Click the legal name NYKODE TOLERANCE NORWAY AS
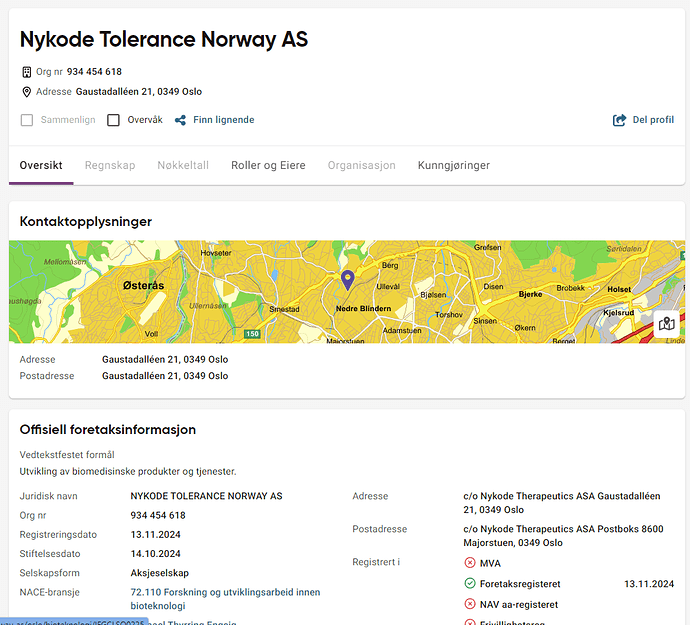The height and width of the screenshot is (625, 690). (206, 496)
